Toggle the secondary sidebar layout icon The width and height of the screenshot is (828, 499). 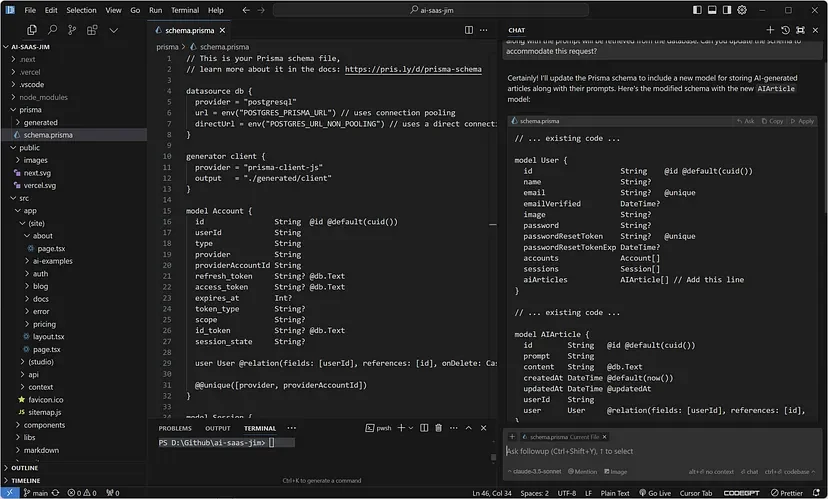click(x=727, y=10)
